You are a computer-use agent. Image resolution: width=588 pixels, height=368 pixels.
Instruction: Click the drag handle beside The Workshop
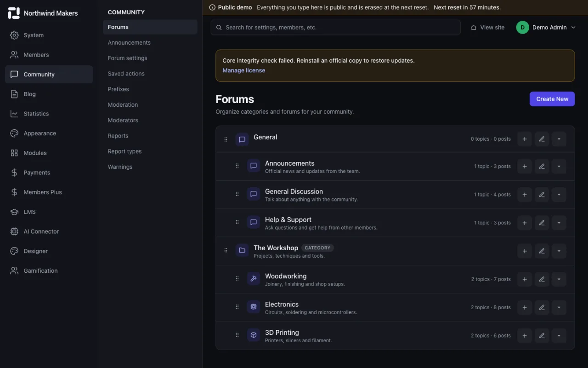226,250
